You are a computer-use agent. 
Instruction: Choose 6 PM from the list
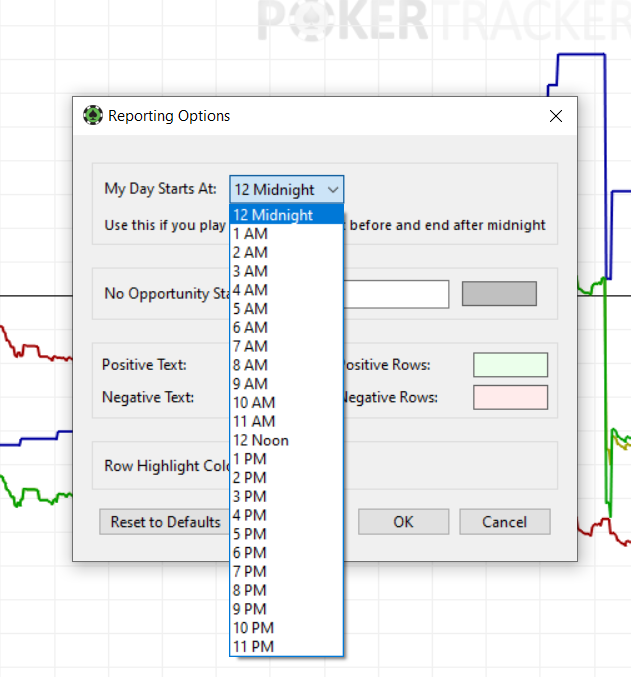287,553
